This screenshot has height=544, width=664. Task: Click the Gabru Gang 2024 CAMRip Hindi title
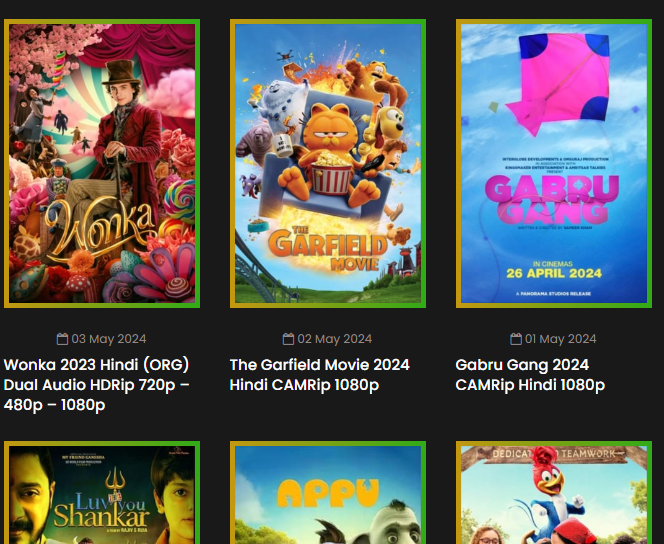530,375
